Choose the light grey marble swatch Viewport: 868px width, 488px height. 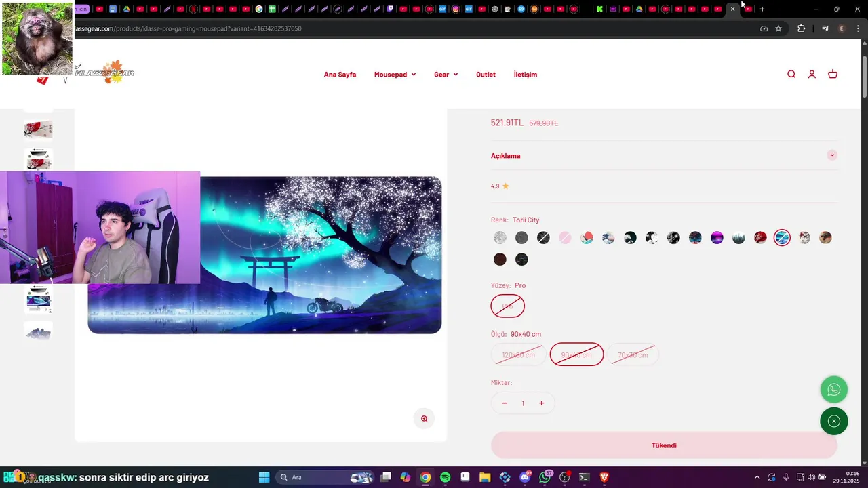point(500,238)
